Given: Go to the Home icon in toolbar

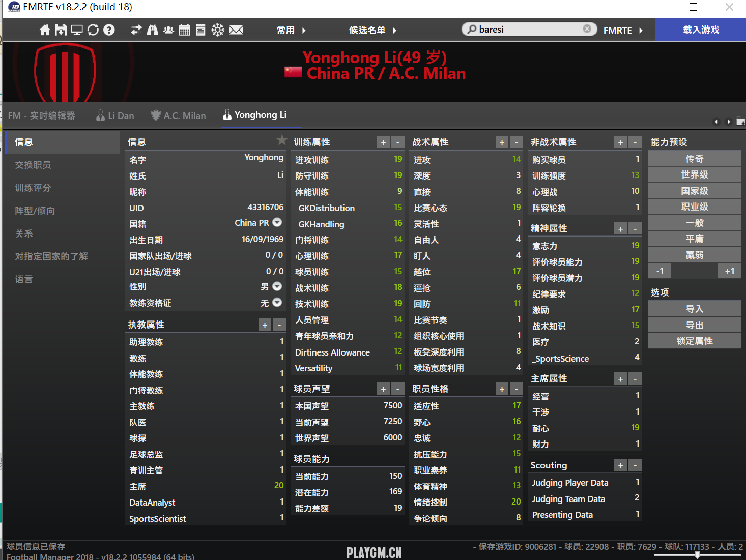Looking at the screenshot, I should [45, 30].
